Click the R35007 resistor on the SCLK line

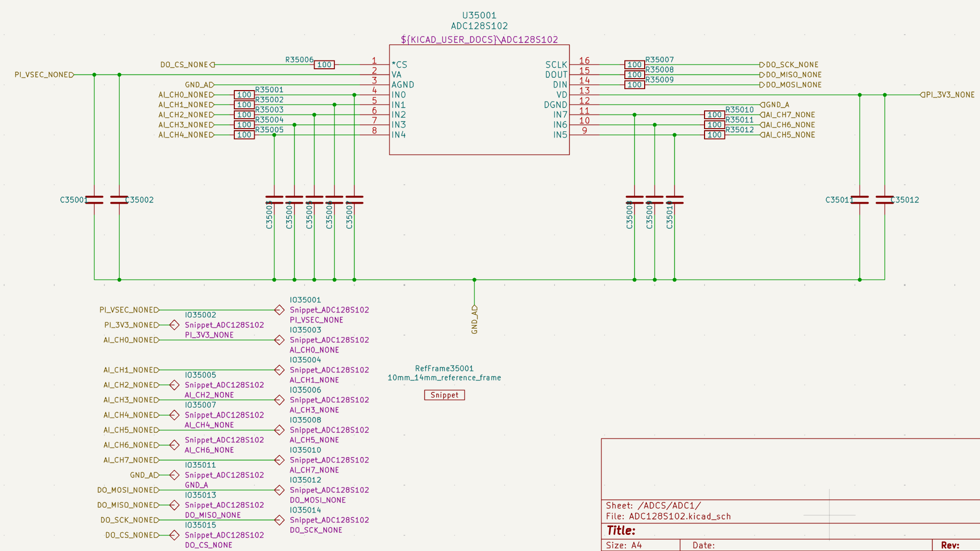(634, 65)
